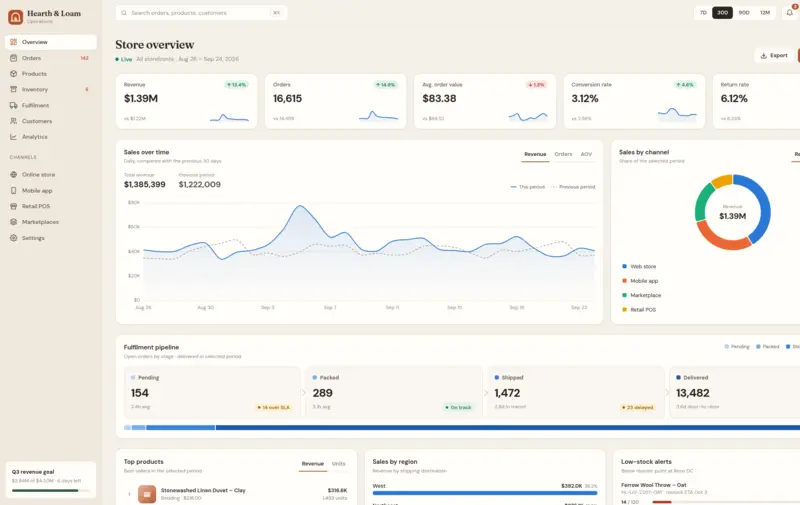Image resolution: width=800 pixels, height=505 pixels.
Task: Click the Live status indicator
Action: [x=123, y=59]
